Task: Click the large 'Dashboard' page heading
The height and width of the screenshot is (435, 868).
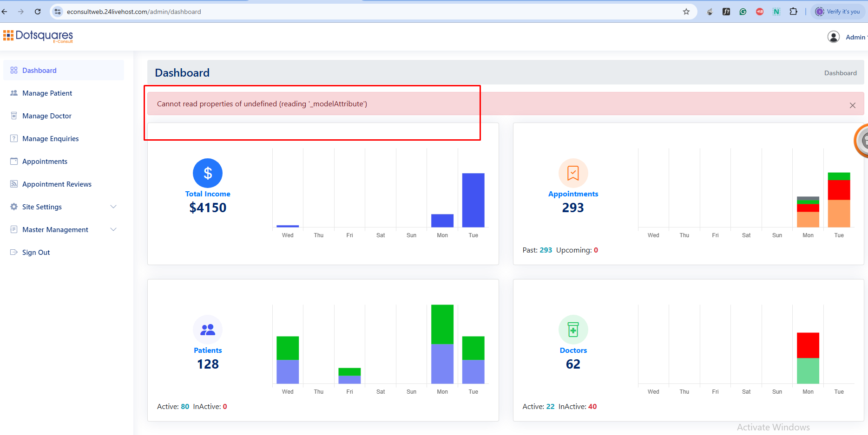Action: [x=182, y=73]
